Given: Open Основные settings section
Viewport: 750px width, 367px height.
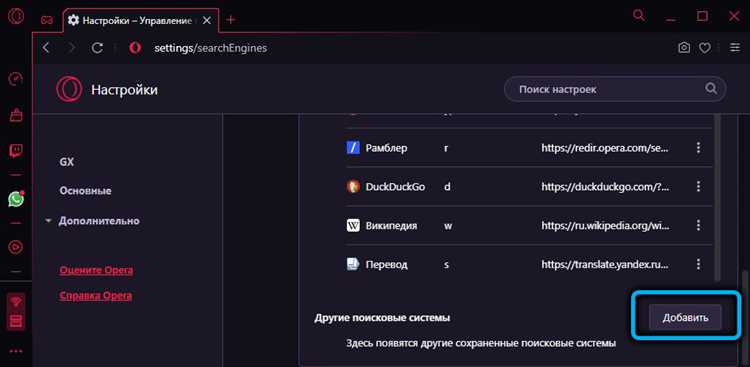Looking at the screenshot, I should point(85,190).
